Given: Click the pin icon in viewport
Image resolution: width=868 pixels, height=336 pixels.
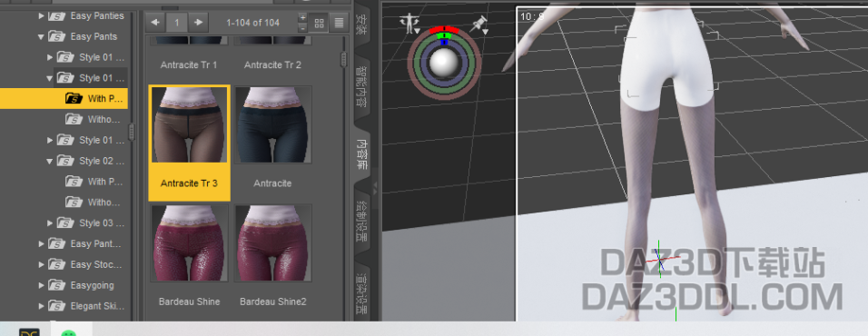Looking at the screenshot, I should pyautogui.click(x=478, y=25).
